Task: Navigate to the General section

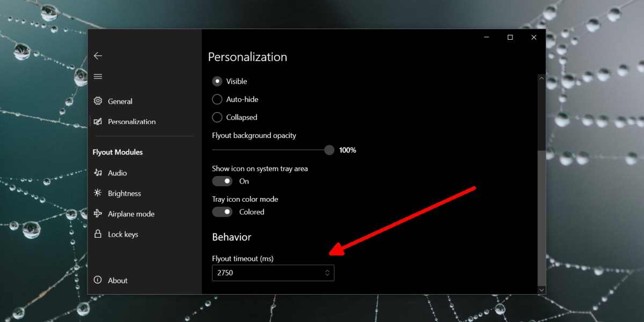Action: pyautogui.click(x=120, y=101)
